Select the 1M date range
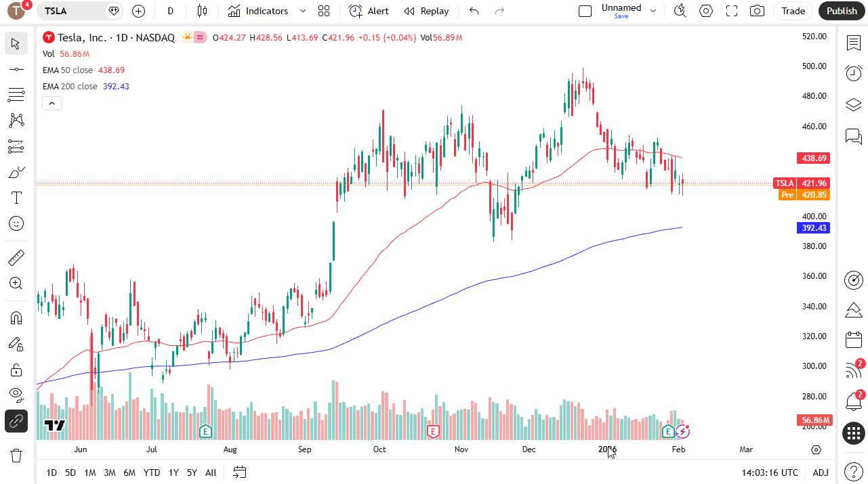 (x=89, y=472)
